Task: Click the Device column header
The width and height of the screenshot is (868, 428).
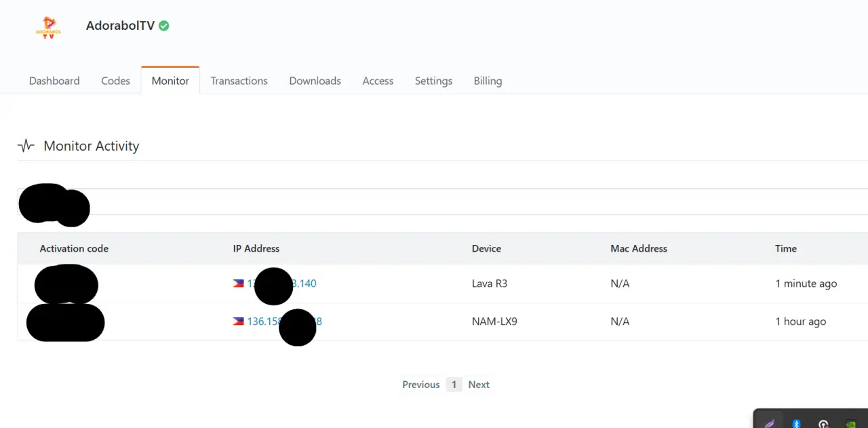Action: 486,248
